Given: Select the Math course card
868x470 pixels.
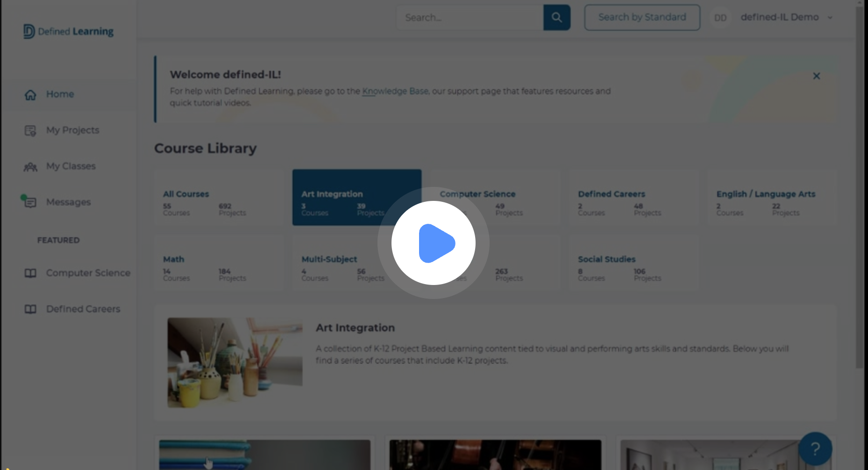Looking at the screenshot, I should pyautogui.click(x=218, y=263).
